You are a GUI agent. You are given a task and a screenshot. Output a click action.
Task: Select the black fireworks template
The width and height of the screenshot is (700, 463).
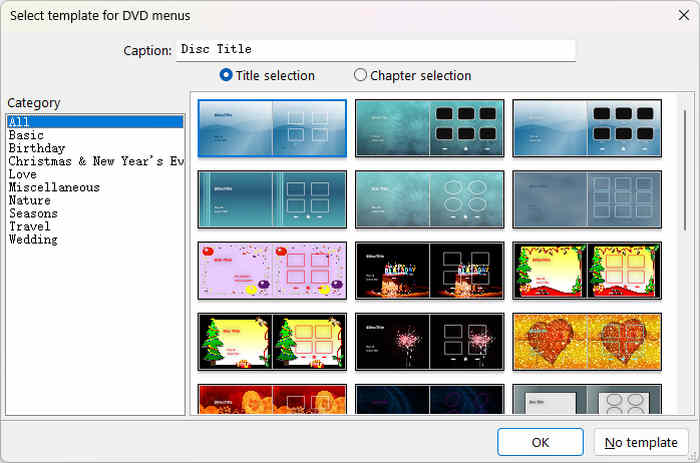coord(429,342)
